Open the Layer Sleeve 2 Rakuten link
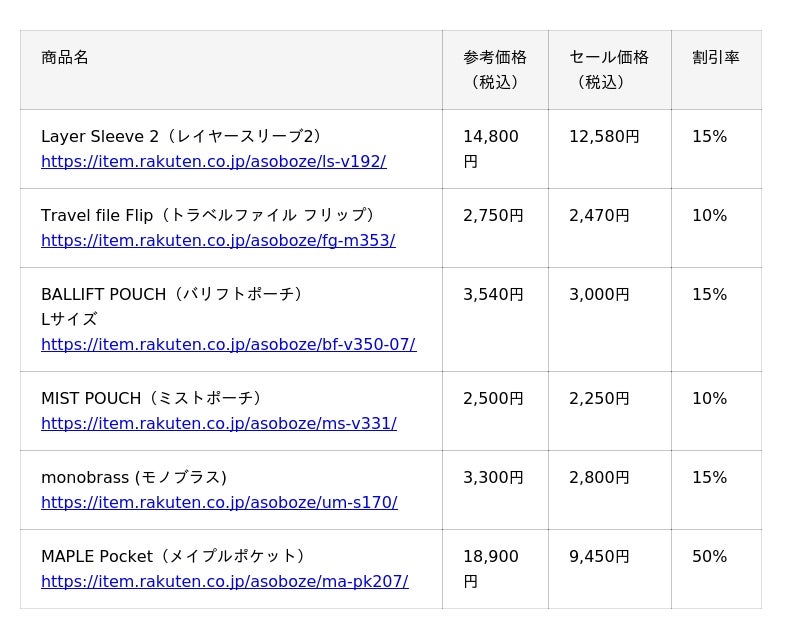The image size is (800, 639). 214,161
